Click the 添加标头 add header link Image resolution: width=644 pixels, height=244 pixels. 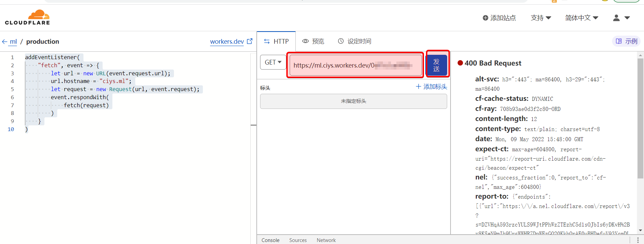[431, 87]
